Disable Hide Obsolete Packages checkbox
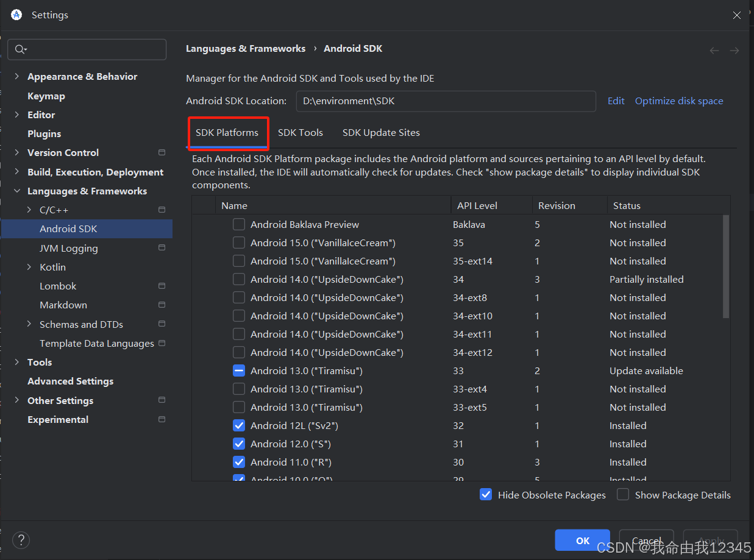Screen dimensions: 754x560 click(x=486, y=495)
